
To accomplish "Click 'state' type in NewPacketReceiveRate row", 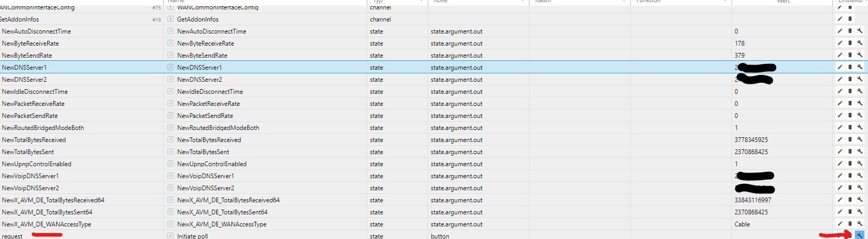I will click(376, 104).
